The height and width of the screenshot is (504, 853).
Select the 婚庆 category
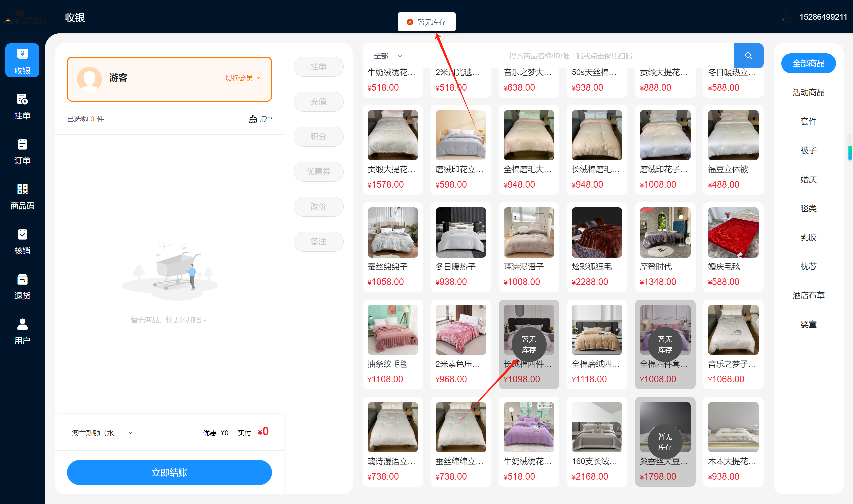[808, 179]
